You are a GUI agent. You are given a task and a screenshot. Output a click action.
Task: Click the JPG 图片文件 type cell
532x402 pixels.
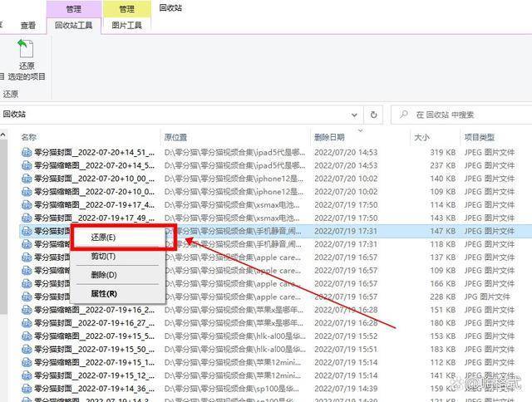pyautogui.click(x=487, y=297)
